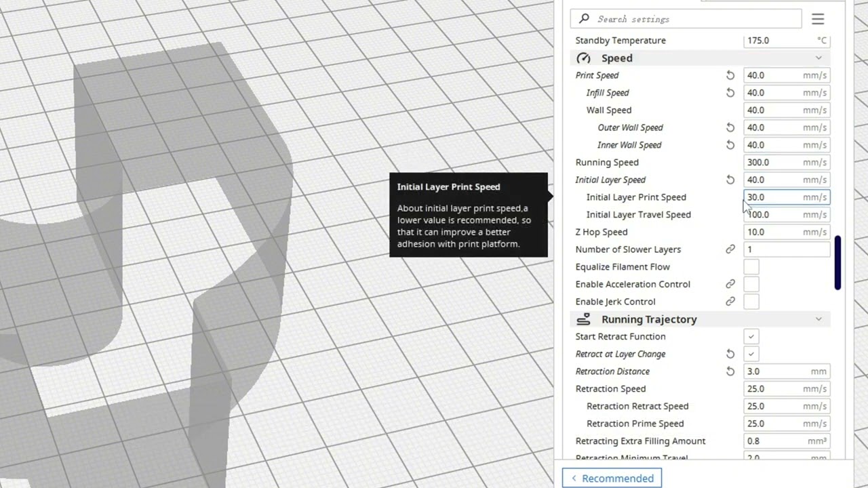Viewport: 868px width, 488px height.
Task: Click link icon next to Enable Acceleration Control
Action: tap(730, 284)
